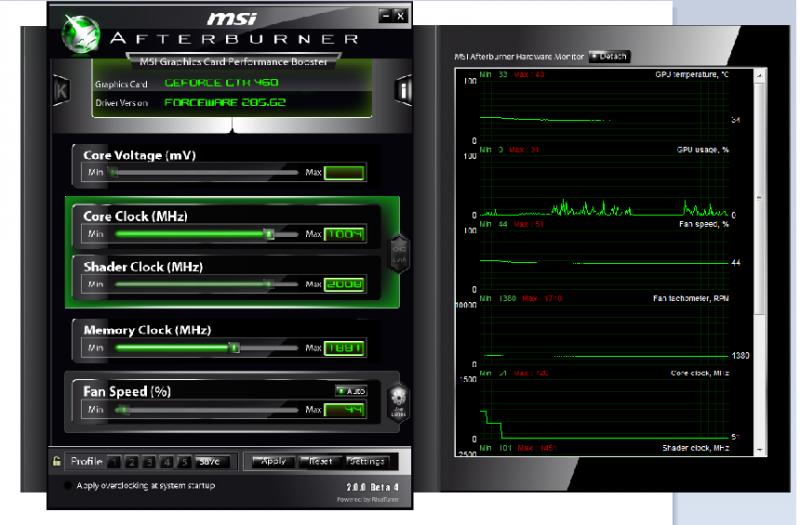Screen dimensions: 800x525
Task: Click the green MSI Afterburner logo
Action: 80,34
